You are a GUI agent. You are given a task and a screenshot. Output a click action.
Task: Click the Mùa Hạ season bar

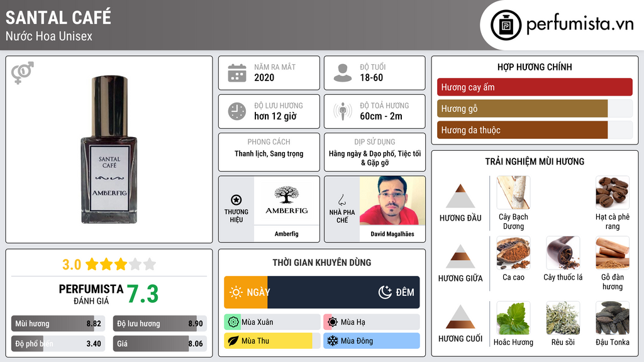coord(372,322)
